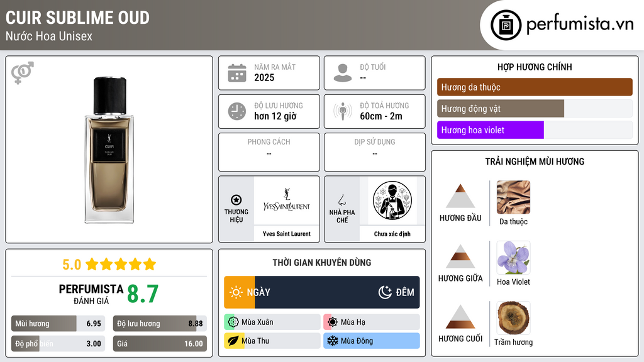The width and height of the screenshot is (644, 362).
Task: Open the Trầm hương oud note image
Action: click(x=513, y=318)
